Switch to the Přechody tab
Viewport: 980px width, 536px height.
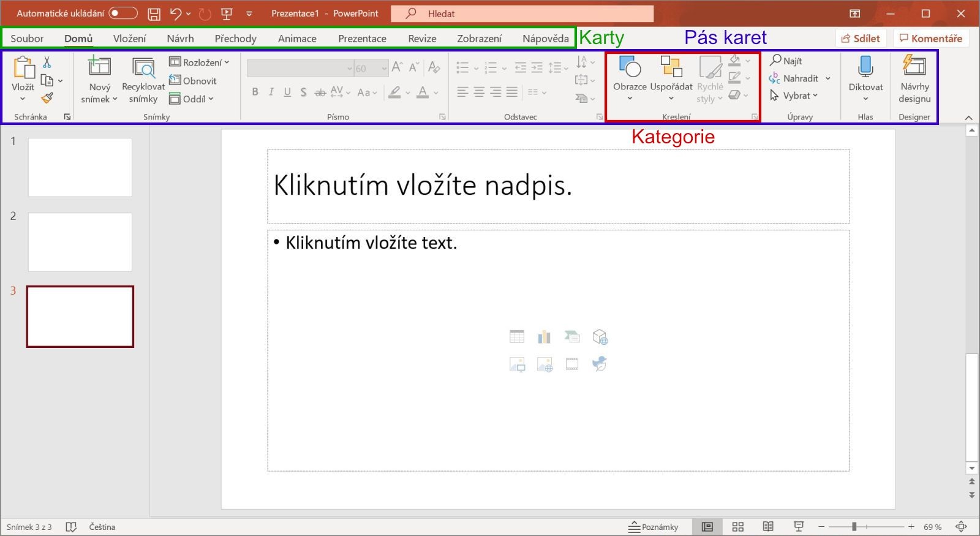coord(235,38)
